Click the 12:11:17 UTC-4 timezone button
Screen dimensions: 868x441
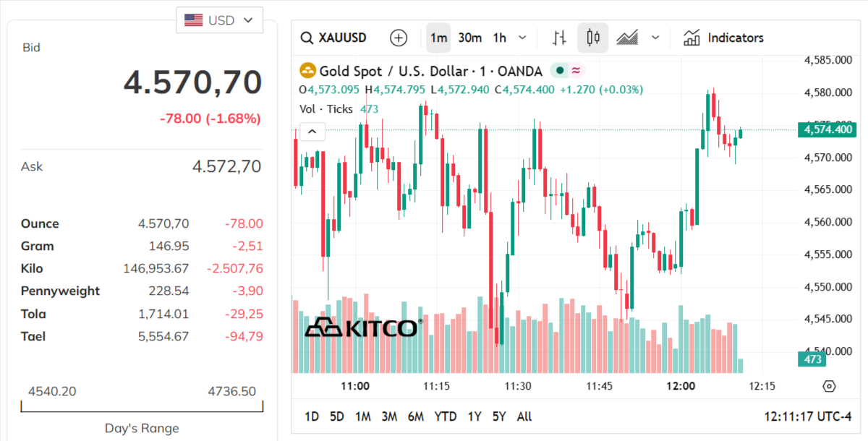pos(808,416)
